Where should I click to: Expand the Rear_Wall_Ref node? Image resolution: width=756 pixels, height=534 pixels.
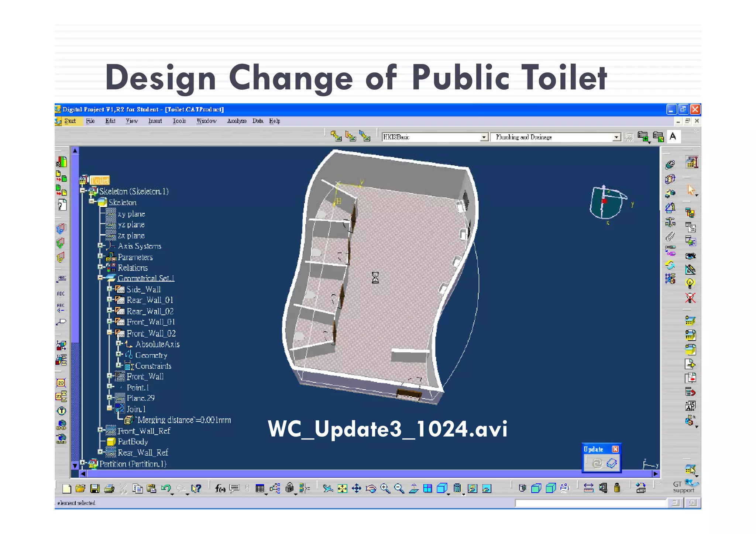point(100,452)
